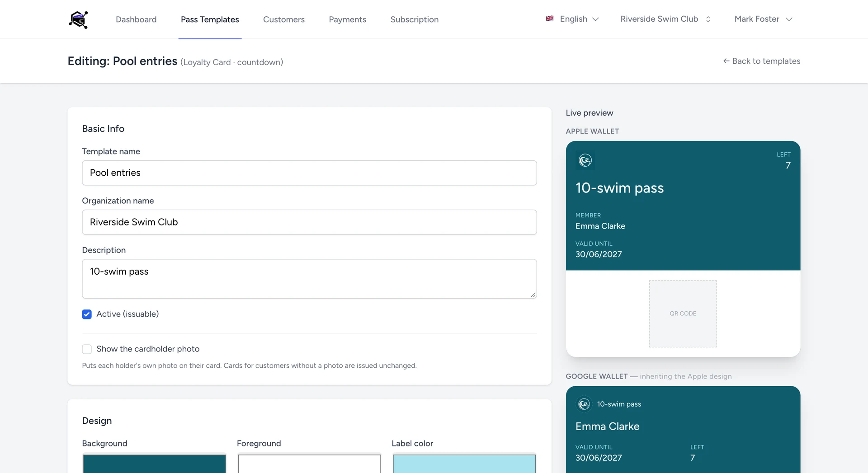The image size is (868, 473).
Task: Click the 'GOOGLE WALLET' label
Action: (x=597, y=376)
